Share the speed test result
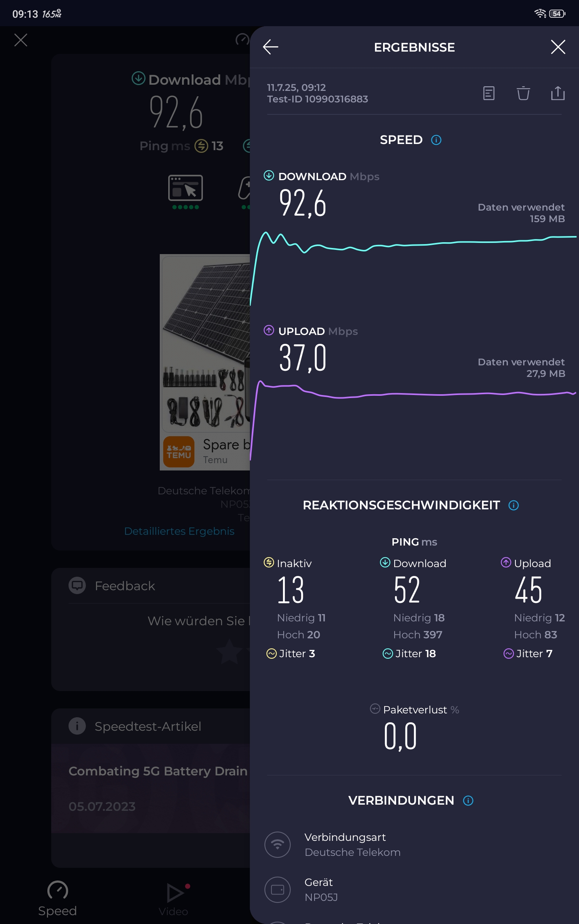The image size is (579, 924). tap(558, 93)
